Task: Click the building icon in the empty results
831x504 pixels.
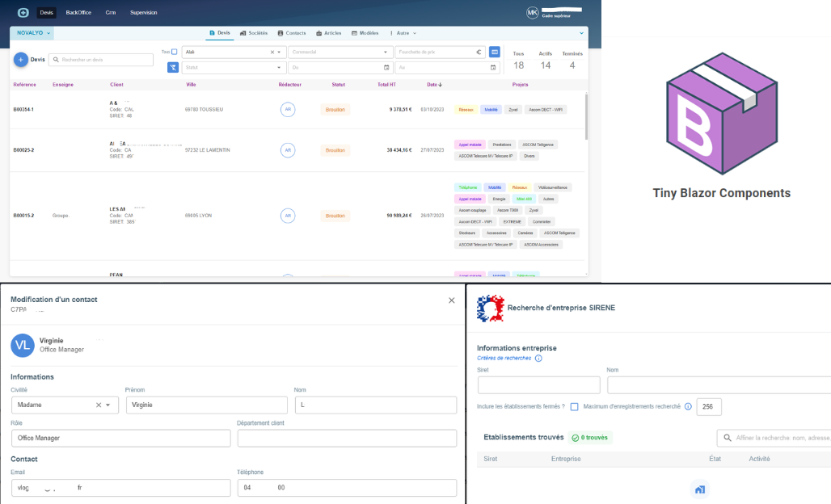Action: point(700,489)
